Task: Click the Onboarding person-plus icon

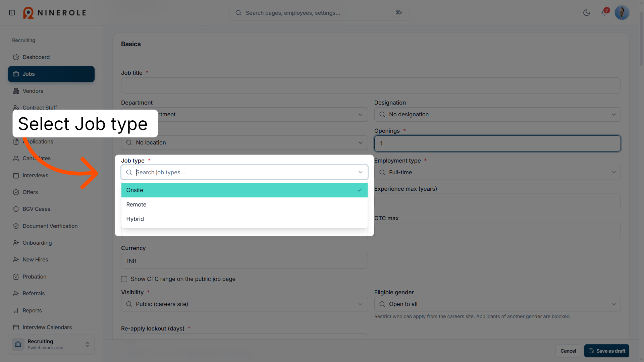Action: tap(16, 243)
